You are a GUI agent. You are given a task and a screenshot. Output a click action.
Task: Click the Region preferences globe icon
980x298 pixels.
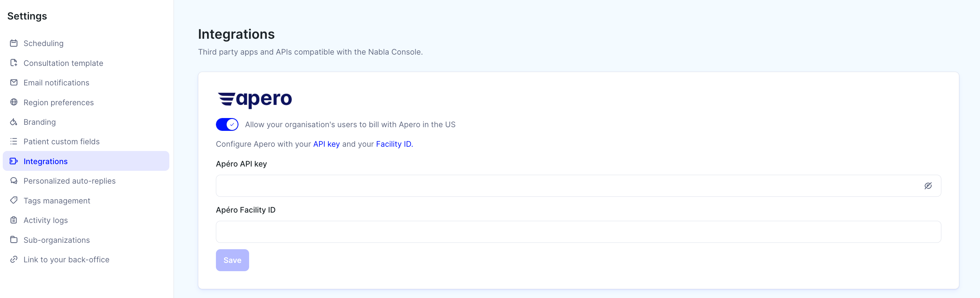pyautogui.click(x=14, y=102)
